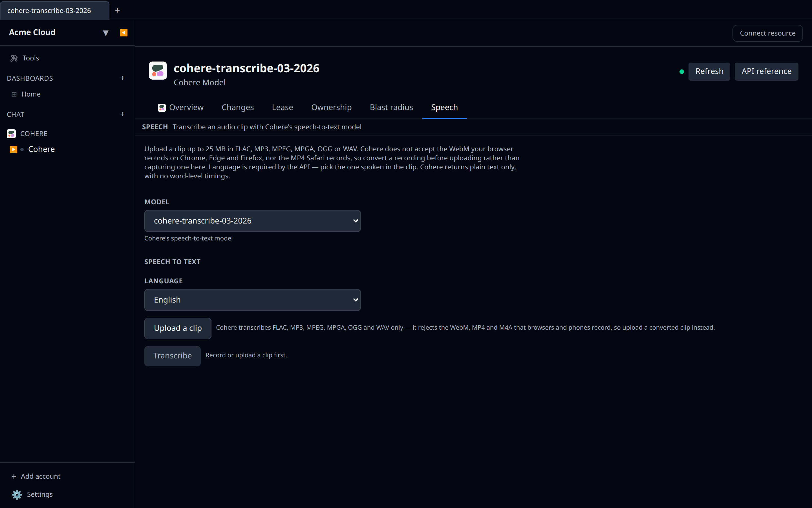Screen dimensions: 812x508
Task: Click the Home dashboard grid icon
Action: 14,95
